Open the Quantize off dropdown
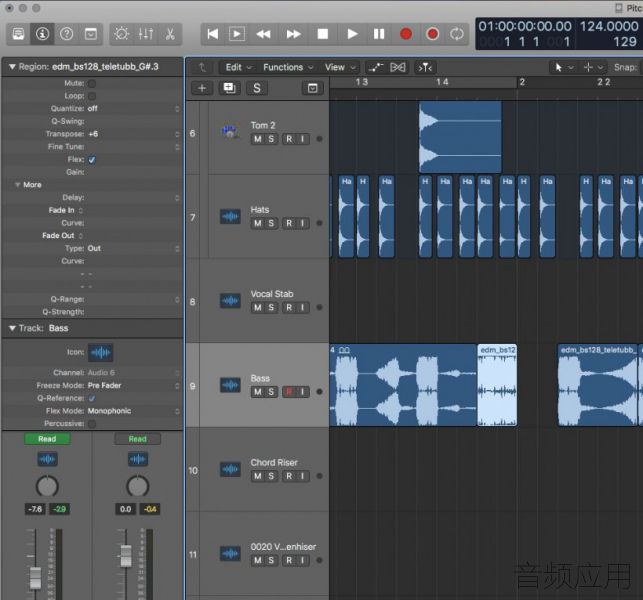This screenshot has width=643, height=600. click(x=134, y=109)
